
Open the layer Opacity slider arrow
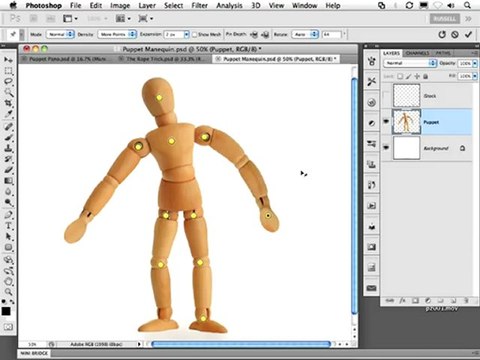[475, 63]
